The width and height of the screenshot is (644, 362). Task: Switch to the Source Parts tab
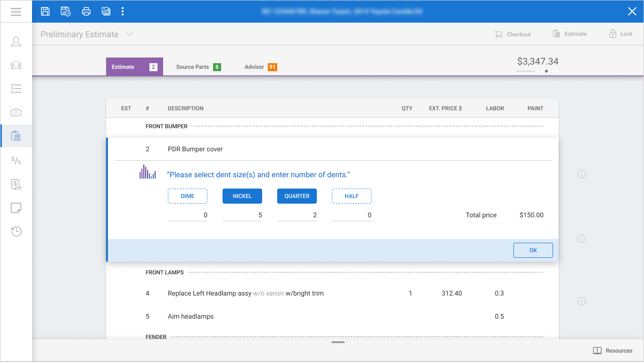(x=198, y=67)
